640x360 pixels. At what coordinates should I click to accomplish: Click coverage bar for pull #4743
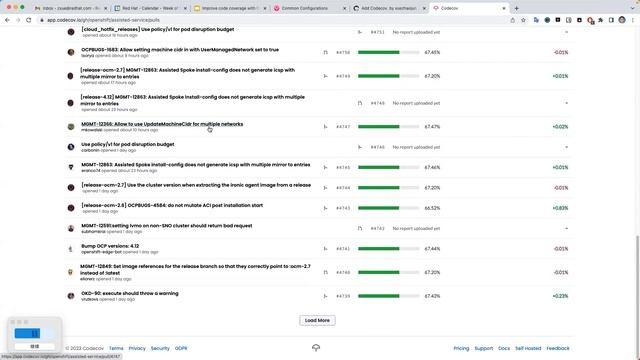(x=389, y=208)
